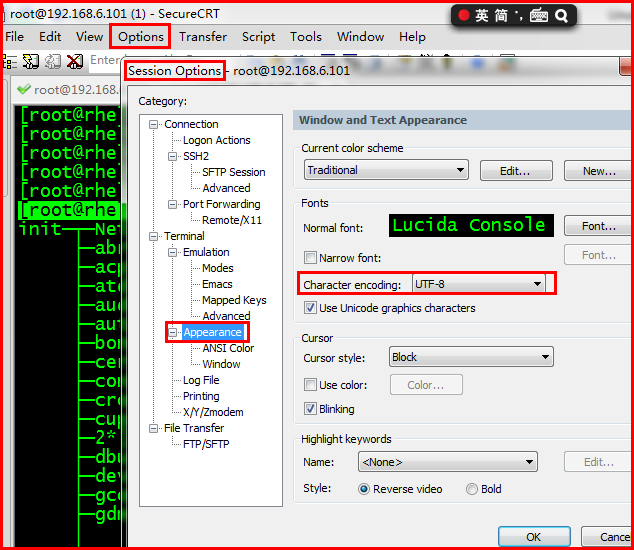This screenshot has height=550, width=634.
Task: Click the Lucida Console font preview
Action: tap(471, 225)
